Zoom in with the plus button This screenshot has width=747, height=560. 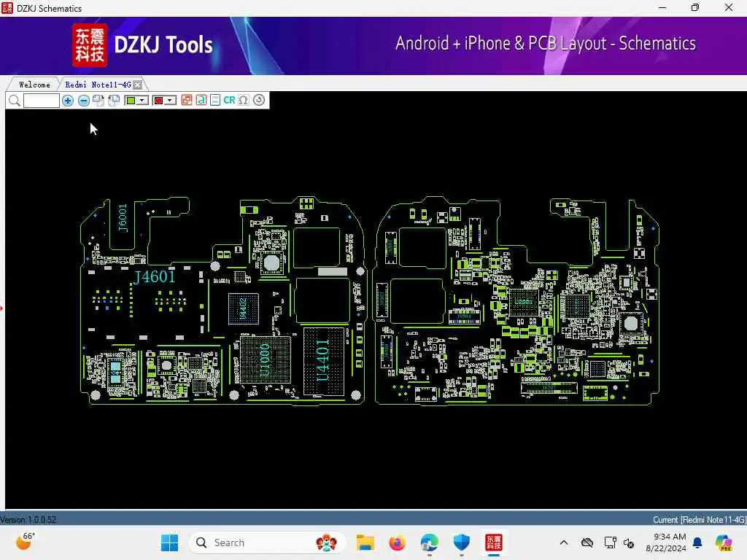coord(68,101)
